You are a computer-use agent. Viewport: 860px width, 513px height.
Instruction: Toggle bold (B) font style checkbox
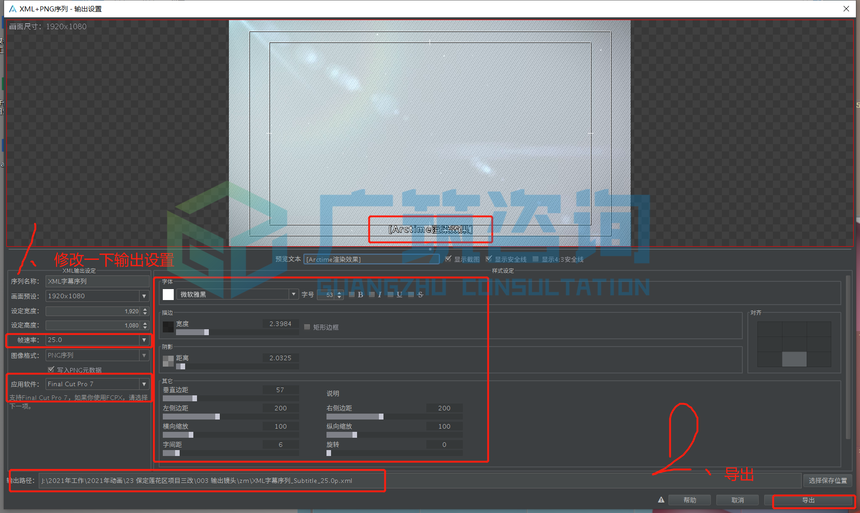352,295
